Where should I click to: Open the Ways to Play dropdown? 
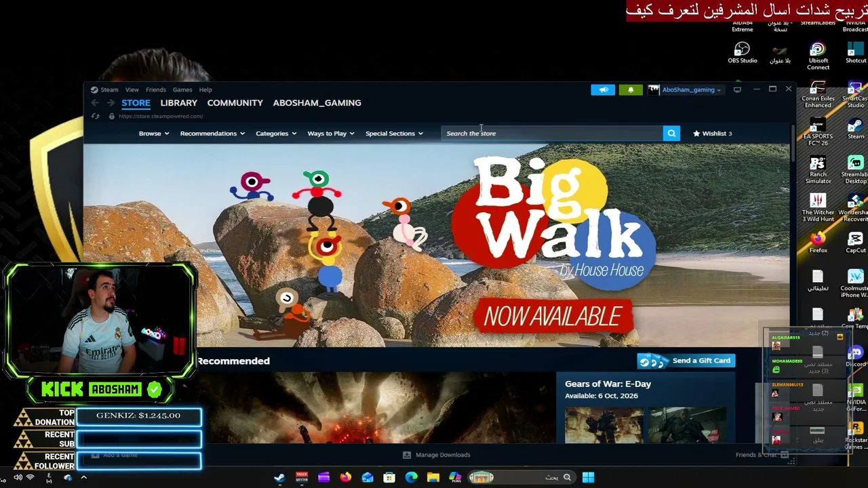pos(331,134)
